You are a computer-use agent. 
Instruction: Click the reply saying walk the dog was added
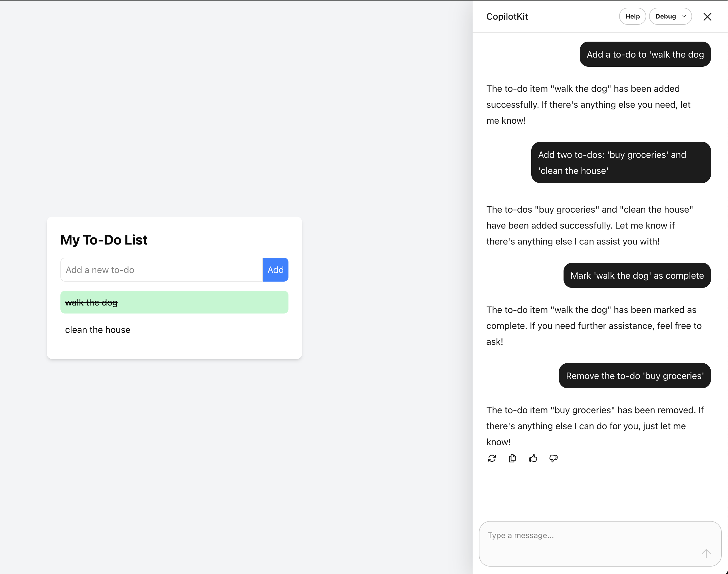[588, 105]
